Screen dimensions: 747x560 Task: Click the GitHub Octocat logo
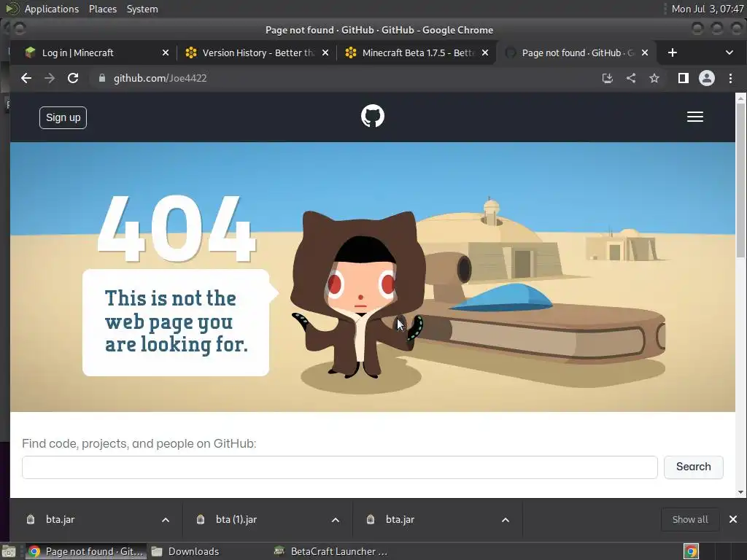pyautogui.click(x=373, y=116)
